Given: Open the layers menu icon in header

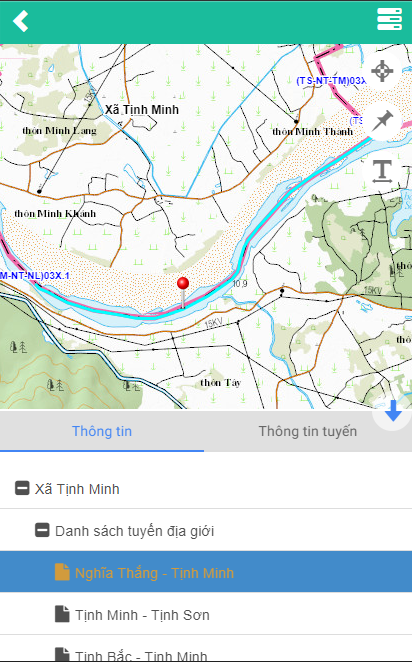Looking at the screenshot, I should click(389, 19).
